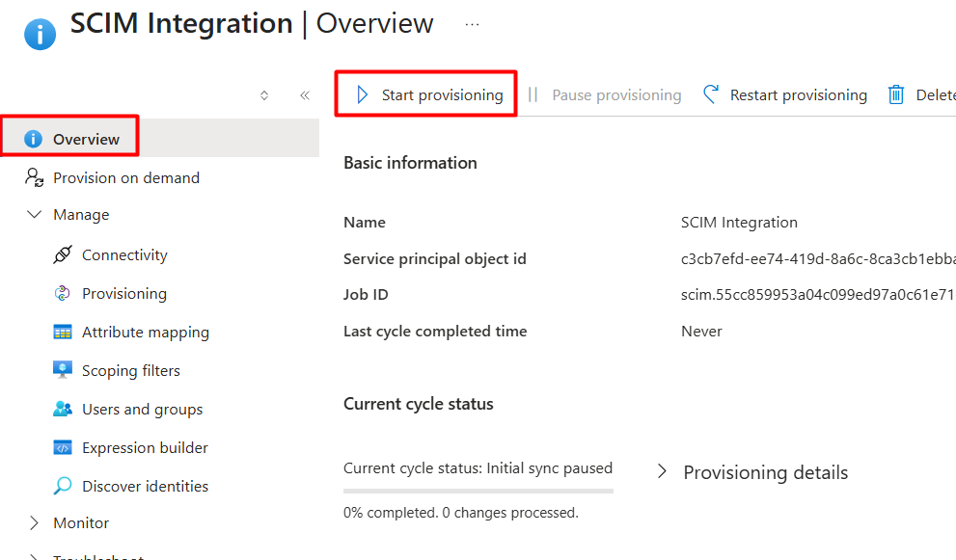Expand Provisioning details chevron

coord(662,471)
